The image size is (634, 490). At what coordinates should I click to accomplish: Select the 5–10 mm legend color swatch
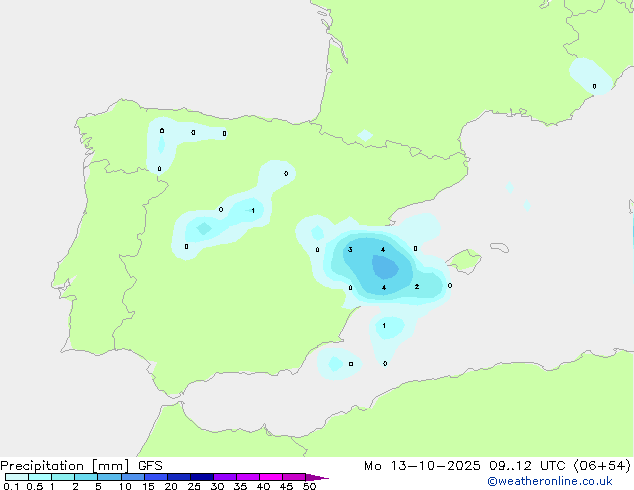point(109,477)
